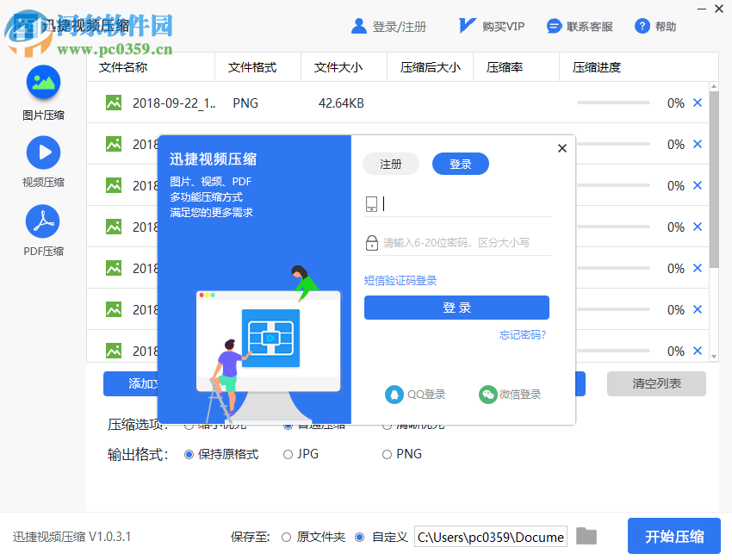The image size is (732, 560).
Task: Select the 登录 tab in the dialog
Action: click(x=460, y=164)
